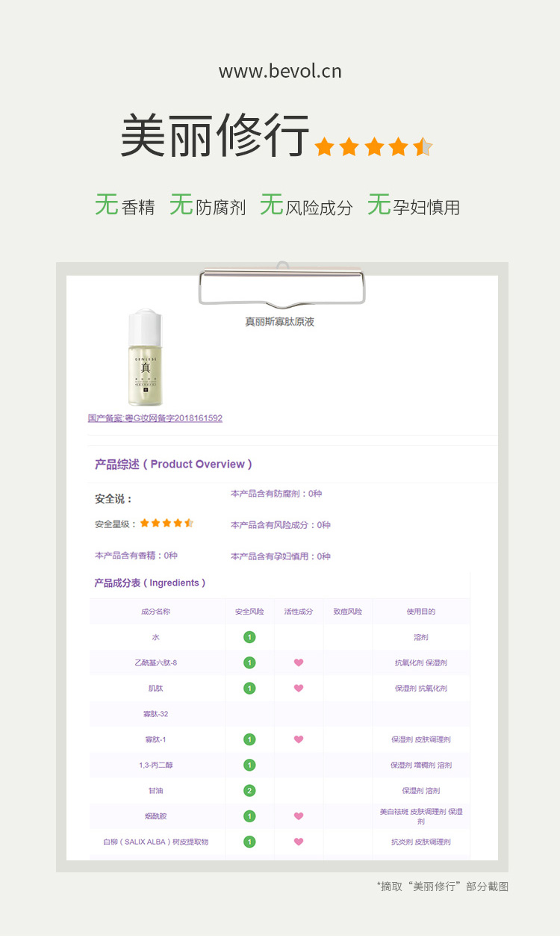The image size is (560, 947).
Task: Click the 寡肽-32 ingredient row name
Action: tap(155, 714)
